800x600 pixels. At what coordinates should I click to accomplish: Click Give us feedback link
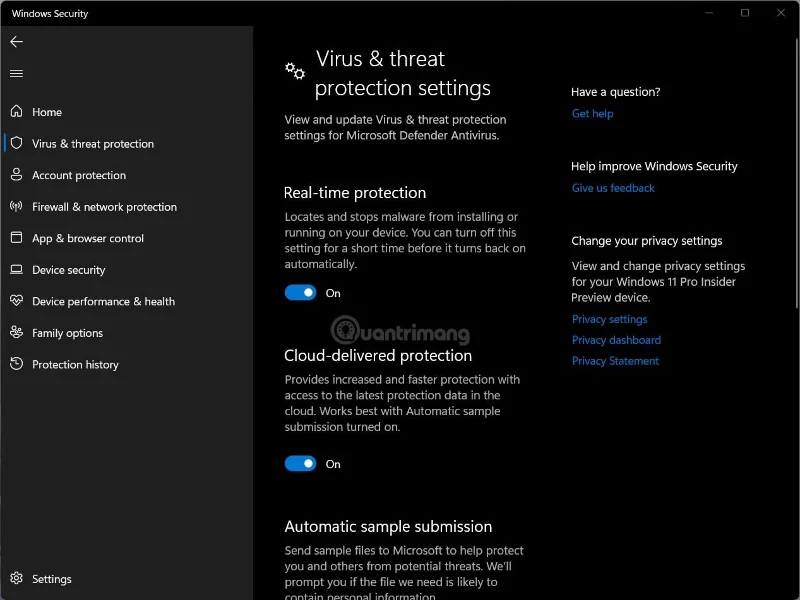[613, 188]
